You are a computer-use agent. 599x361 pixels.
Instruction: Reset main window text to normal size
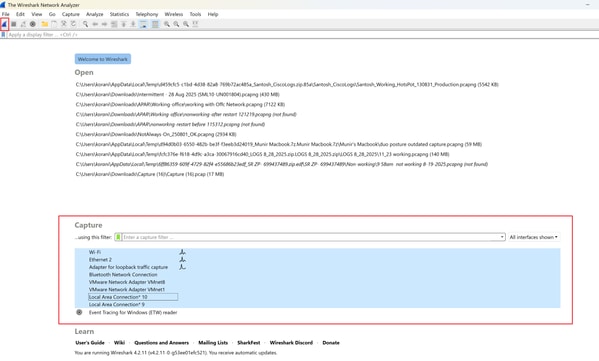tap(186, 24)
